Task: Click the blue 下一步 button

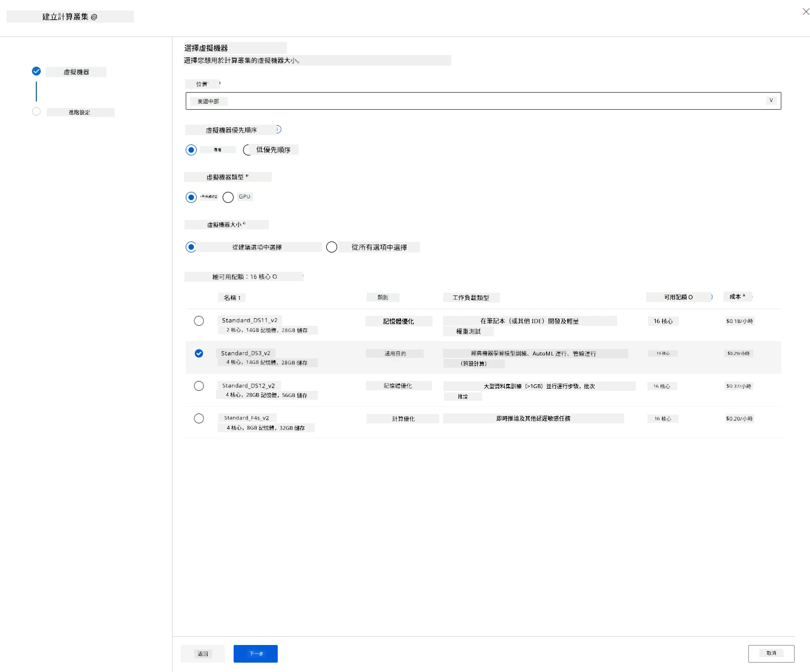Action: (x=256, y=654)
